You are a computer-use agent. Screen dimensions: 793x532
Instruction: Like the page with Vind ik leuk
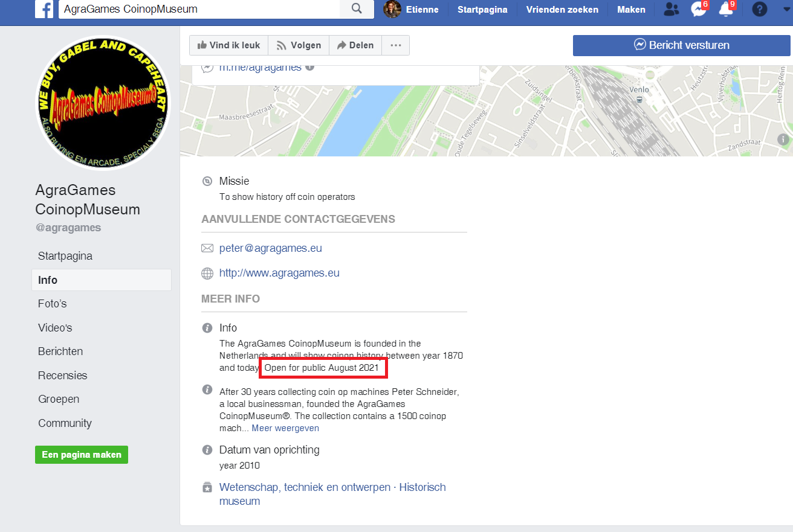click(228, 45)
